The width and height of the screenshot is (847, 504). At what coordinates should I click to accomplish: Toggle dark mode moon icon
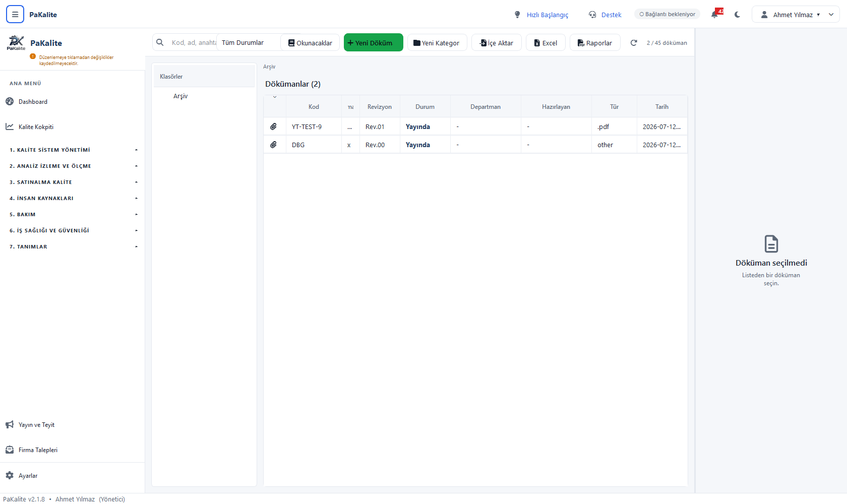(738, 15)
